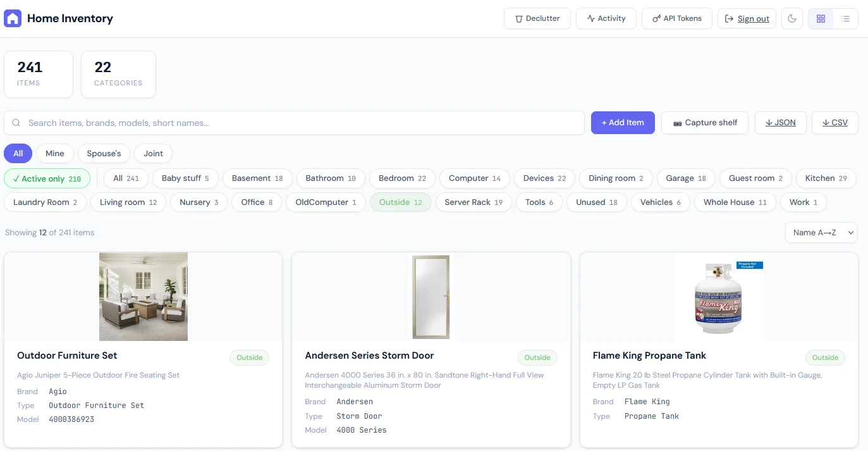Click the Propane Tank type value

(x=652, y=416)
